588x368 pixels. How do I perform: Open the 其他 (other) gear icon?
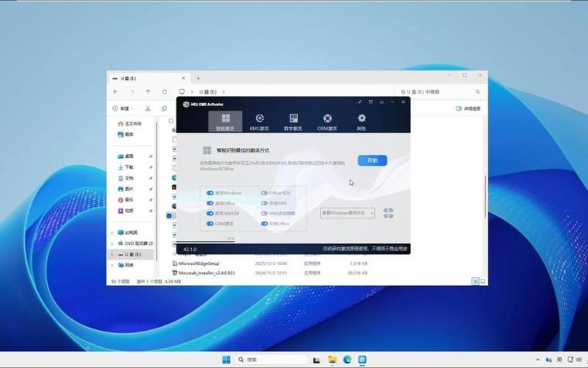pyautogui.click(x=361, y=121)
